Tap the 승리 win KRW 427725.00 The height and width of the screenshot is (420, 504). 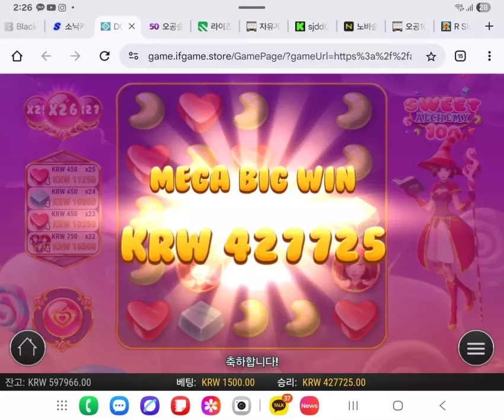321,383
